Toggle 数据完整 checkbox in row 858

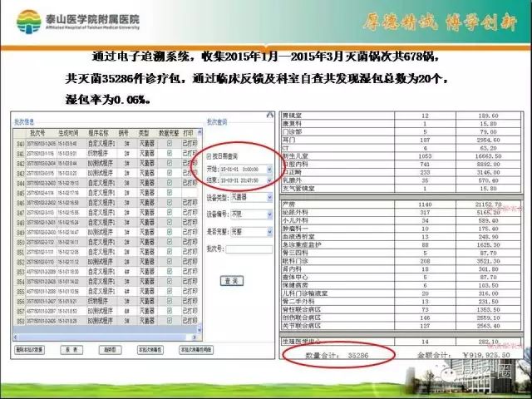[x=170, y=320]
